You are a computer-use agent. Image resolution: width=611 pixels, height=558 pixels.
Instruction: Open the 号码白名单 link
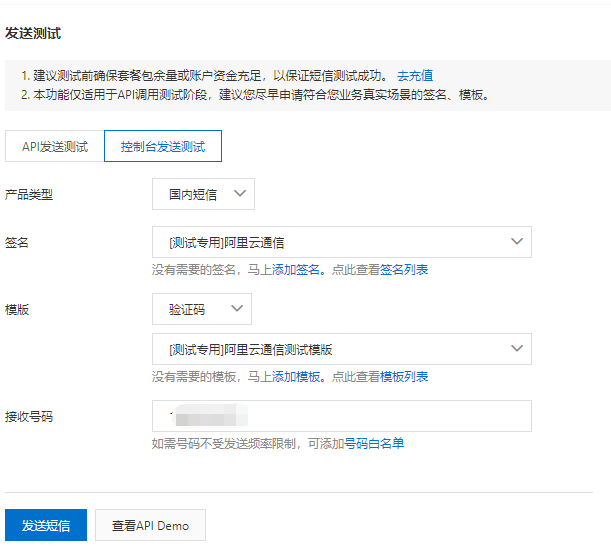[x=374, y=443]
